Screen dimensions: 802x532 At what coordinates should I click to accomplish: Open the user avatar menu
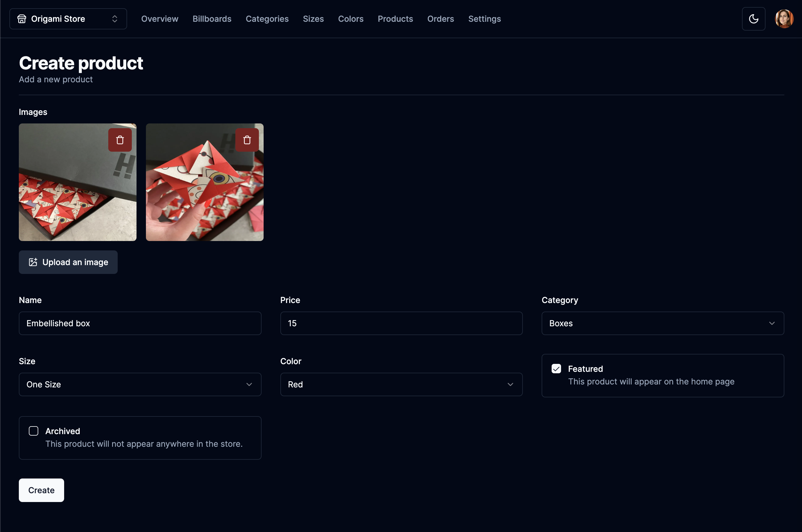784,19
